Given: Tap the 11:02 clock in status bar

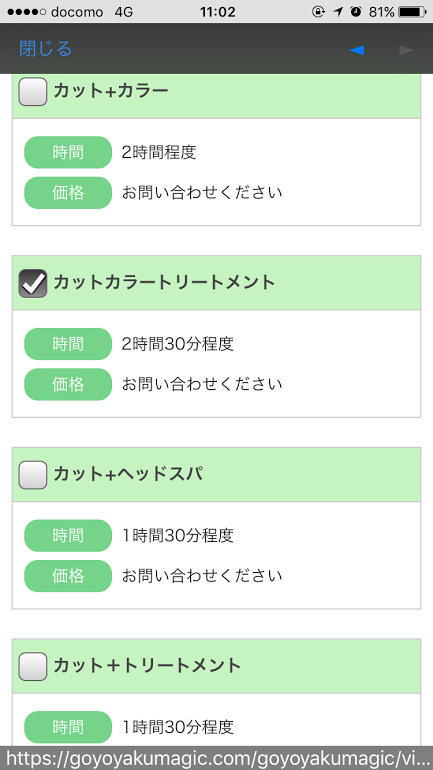Looking at the screenshot, I should [x=218, y=12].
